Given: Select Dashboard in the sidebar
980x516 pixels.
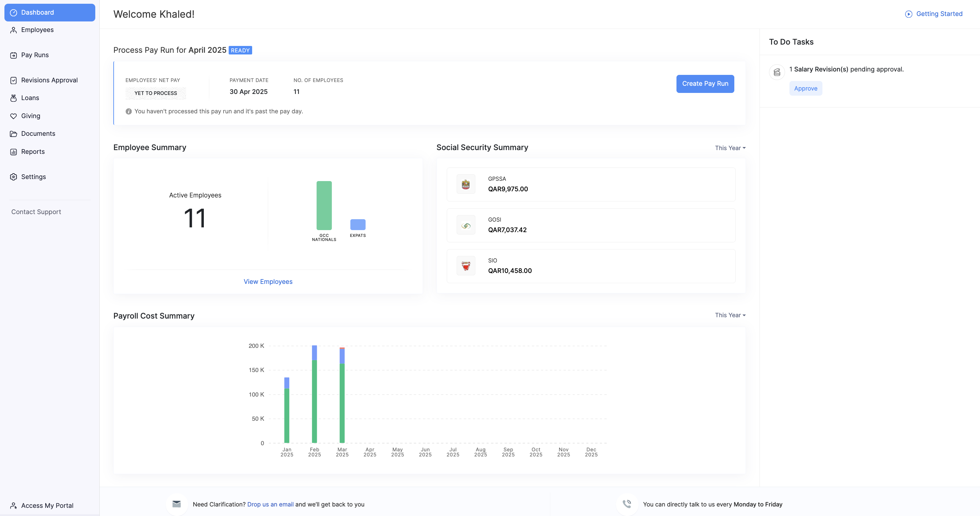Looking at the screenshot, I should pyautogui.click(x=49, y=13).
